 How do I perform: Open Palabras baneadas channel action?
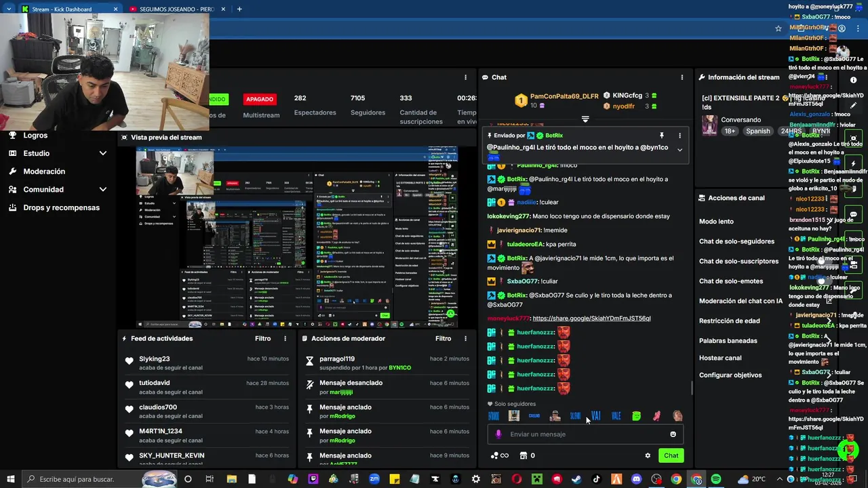coord(728,341)
